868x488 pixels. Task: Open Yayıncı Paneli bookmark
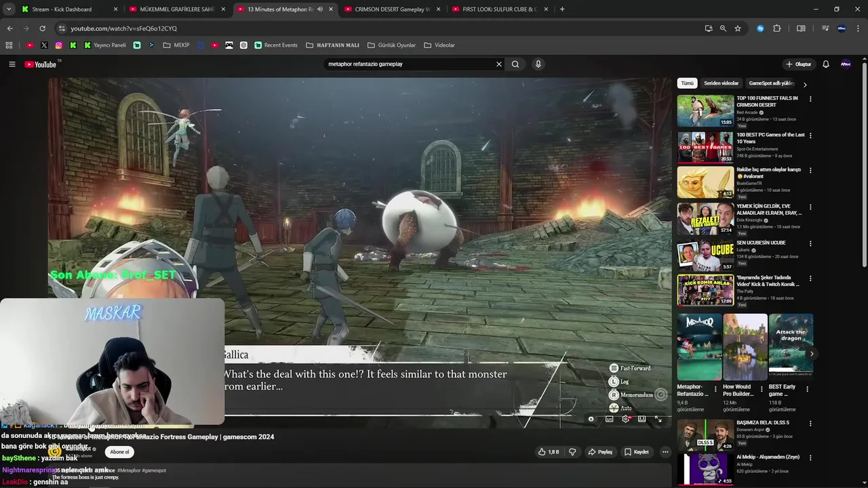tap(105, 45)
